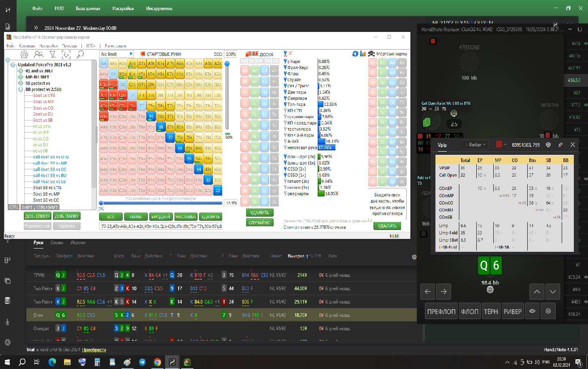The height and width of the screenshot is (369, 588).
Task: Toggle the Каре filter funnel
Action: pos(285,61)
